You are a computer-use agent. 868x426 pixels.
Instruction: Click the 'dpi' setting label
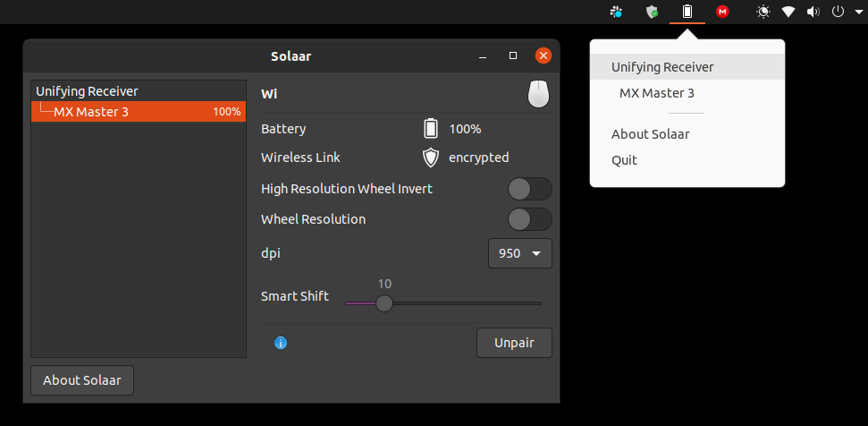point(271,253)
